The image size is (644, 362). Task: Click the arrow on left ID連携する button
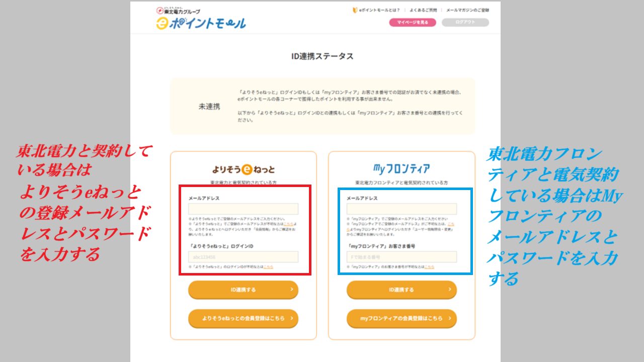(x=291, y=290)
